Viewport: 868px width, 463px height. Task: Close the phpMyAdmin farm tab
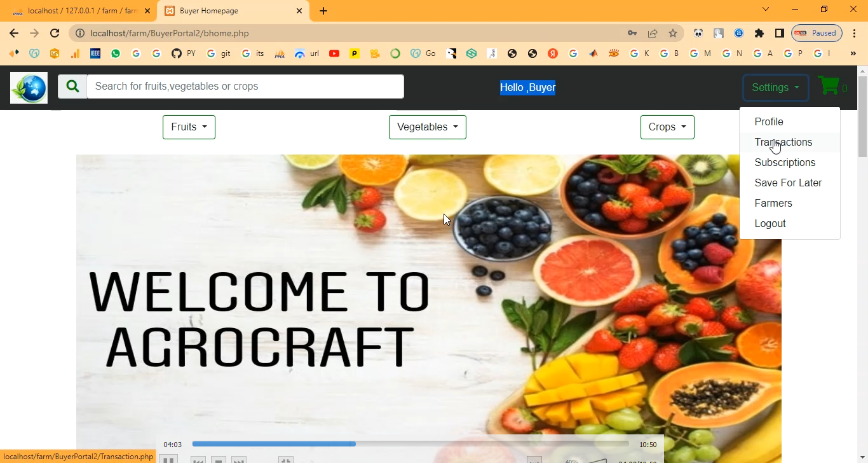point(147,11)
